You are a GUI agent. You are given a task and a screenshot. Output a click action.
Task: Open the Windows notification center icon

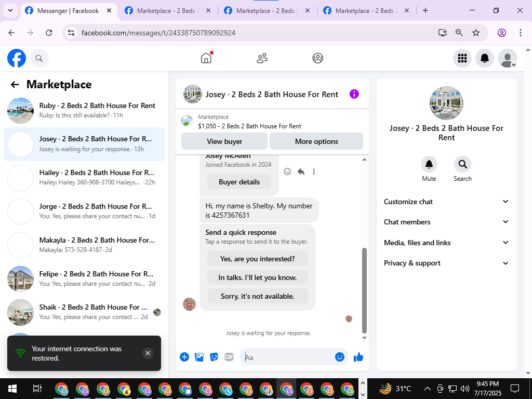point(515,389)
